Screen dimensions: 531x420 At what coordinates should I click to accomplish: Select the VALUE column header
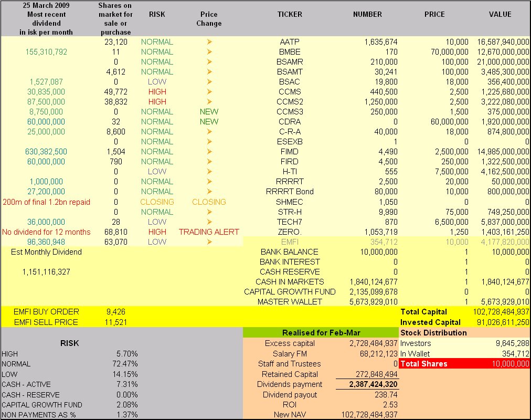point(500,14)
